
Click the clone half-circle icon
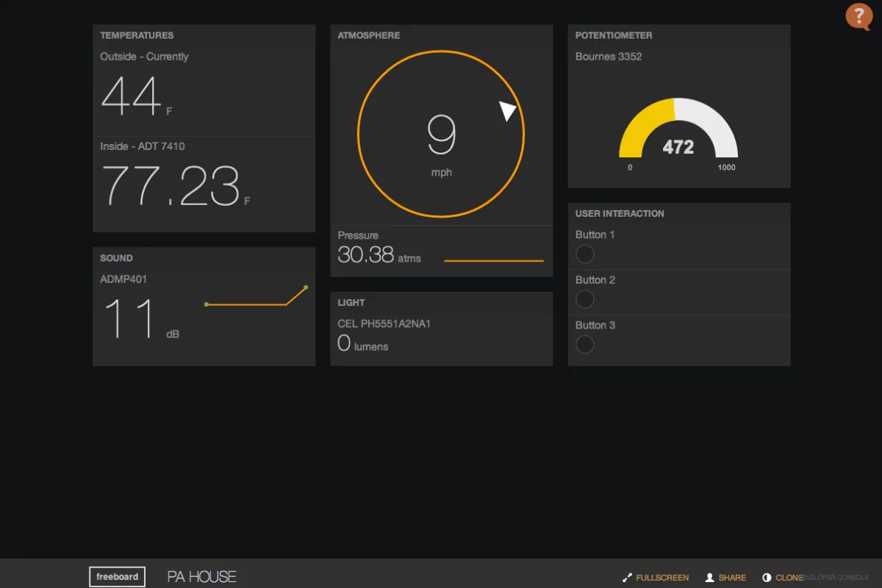[x=767, y=578]
